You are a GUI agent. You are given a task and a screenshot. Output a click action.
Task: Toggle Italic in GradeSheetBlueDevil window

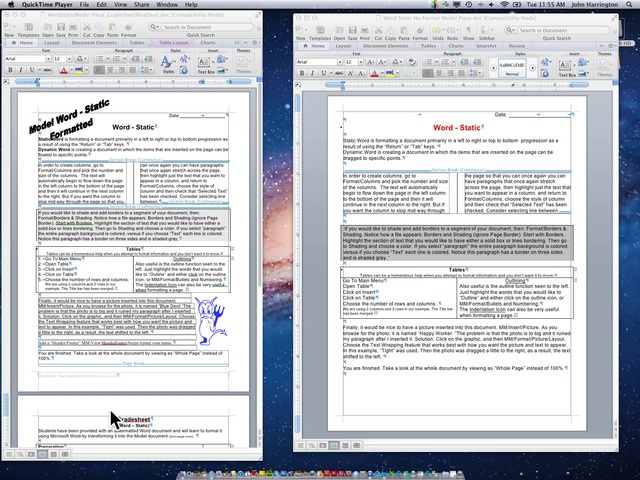tap(21, 70)
